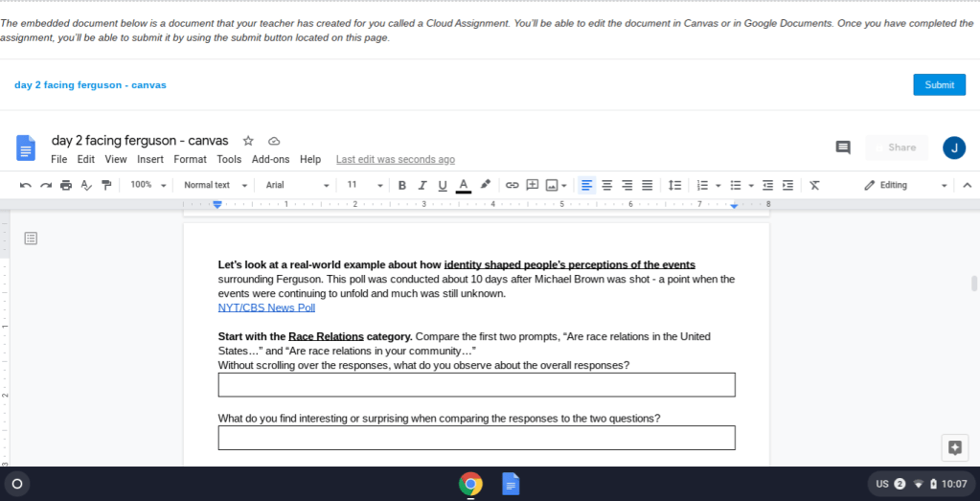Expand the Normal text styles dropdown
The height and width of the screenshot is (501, 980).
click(x=216, y=185)
